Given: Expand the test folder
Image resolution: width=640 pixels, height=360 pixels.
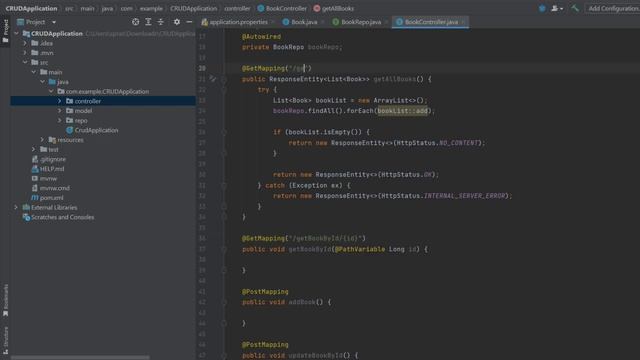Looking at the screenshot, I should (34, 149).
